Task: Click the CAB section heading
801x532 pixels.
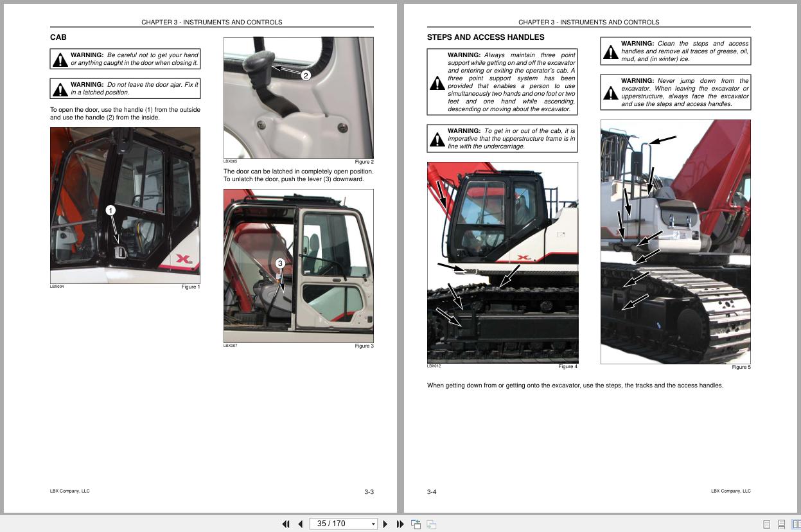Action: click(57, 37)
